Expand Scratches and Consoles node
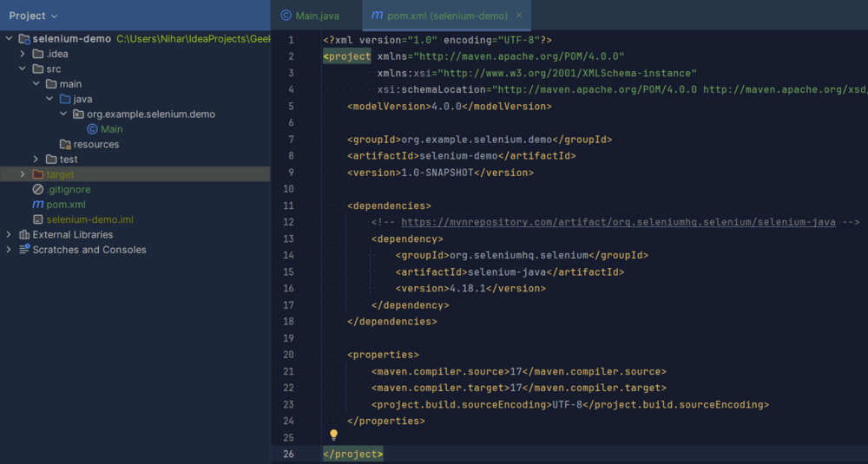Viewport: 868px width, 464px height. [9, 250]
